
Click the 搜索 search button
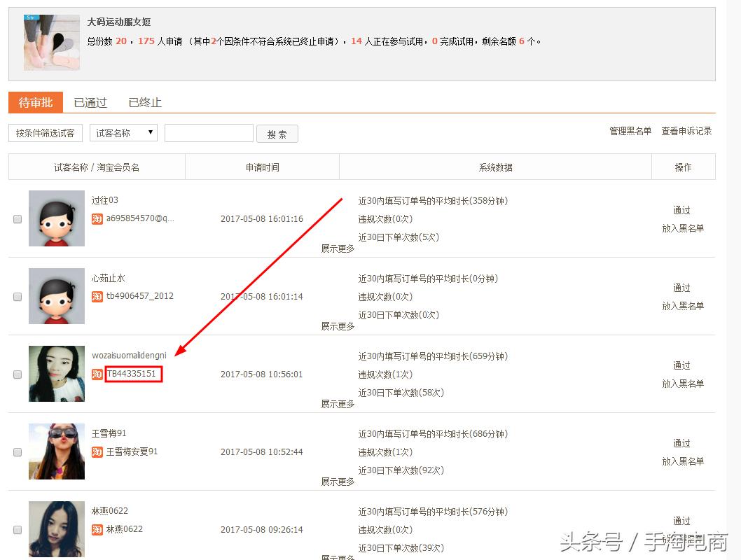point(277,133)
